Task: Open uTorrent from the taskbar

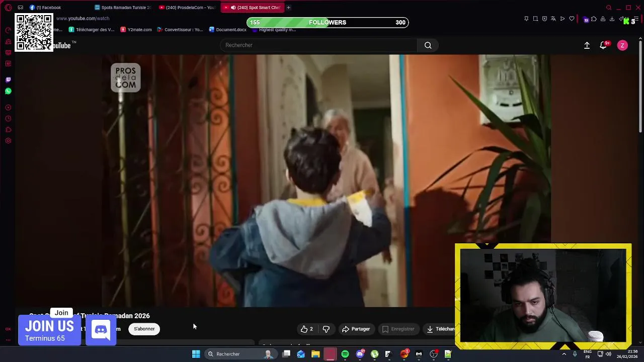Action: [x=374, y=354]
